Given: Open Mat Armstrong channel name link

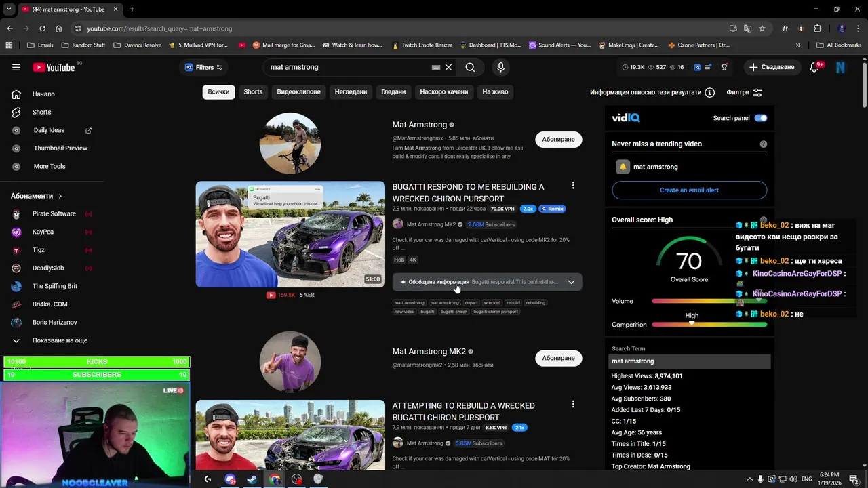Looking at the screenshot, I should coord(419,125).
